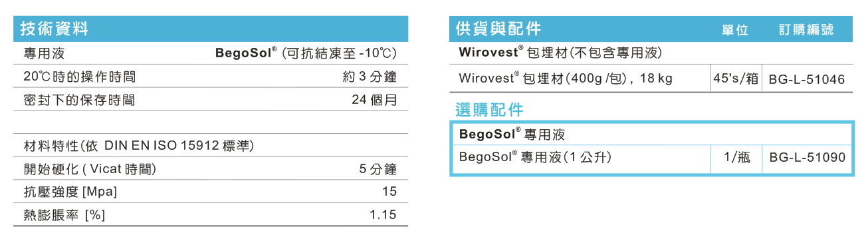The height and width of the screenshot is (243, 868).
Task: Select the 開始硬化 Vicat 時間 row
Action: (x=211, y=169)
